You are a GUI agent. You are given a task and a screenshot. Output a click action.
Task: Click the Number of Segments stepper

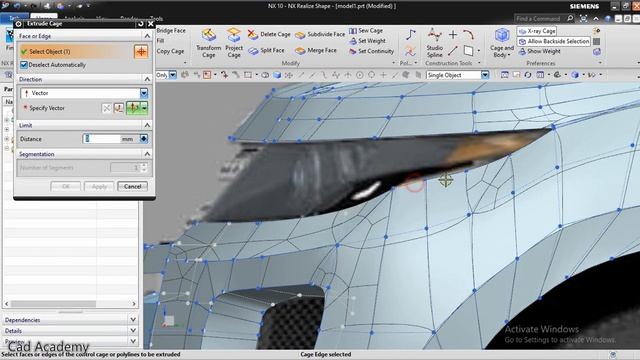click(x=144, y=168)
